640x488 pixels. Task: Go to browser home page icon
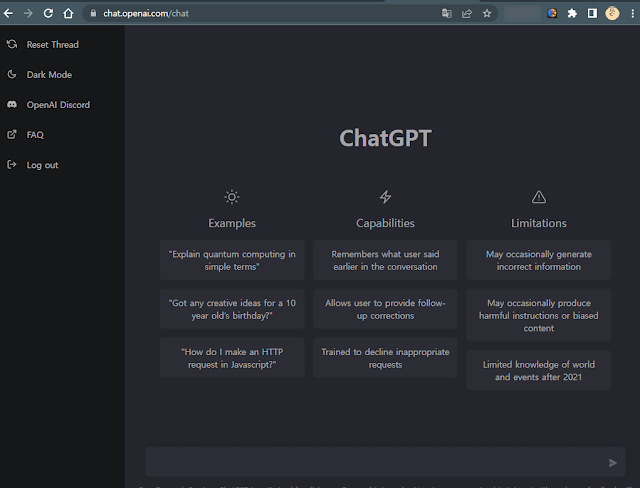[68, 13]
